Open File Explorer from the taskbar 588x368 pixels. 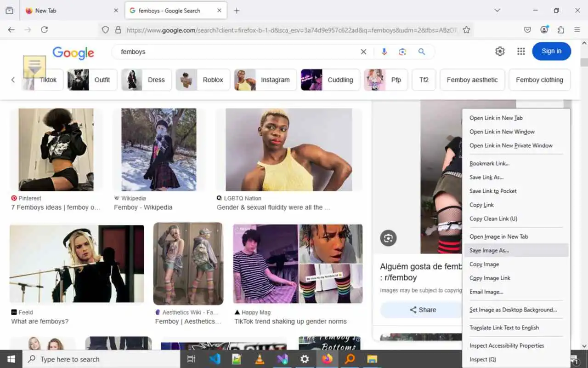(x=372, y=359)
